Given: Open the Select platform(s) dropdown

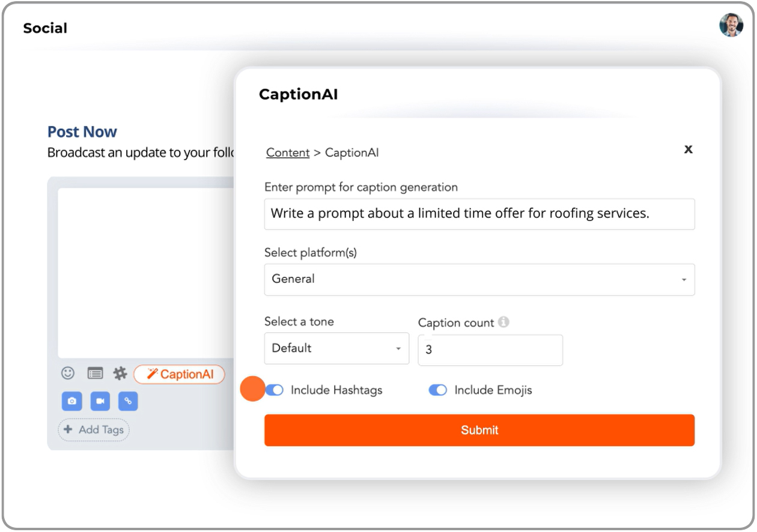Looking at the screenshot, I should click(x=479, y=279).
